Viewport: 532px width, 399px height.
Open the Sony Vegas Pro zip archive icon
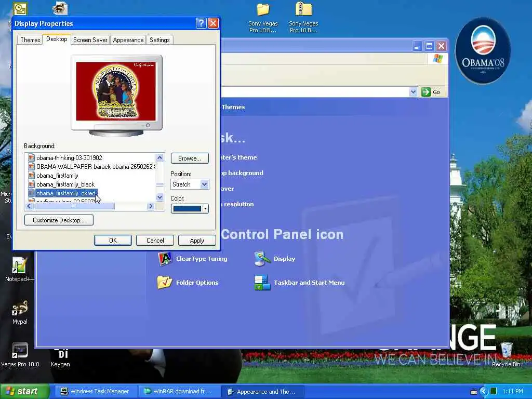pyautogui.click(x=303, y=9)
